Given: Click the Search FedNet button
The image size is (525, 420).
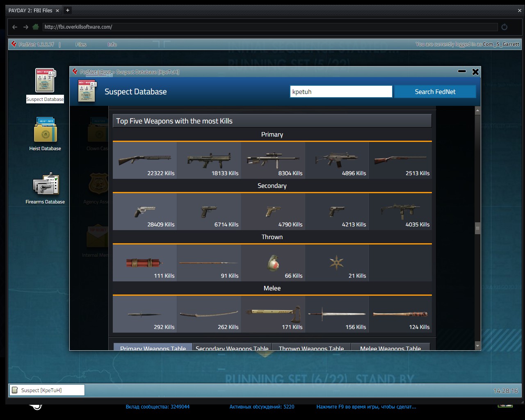Looking at the screenshot, I should 435,92.
